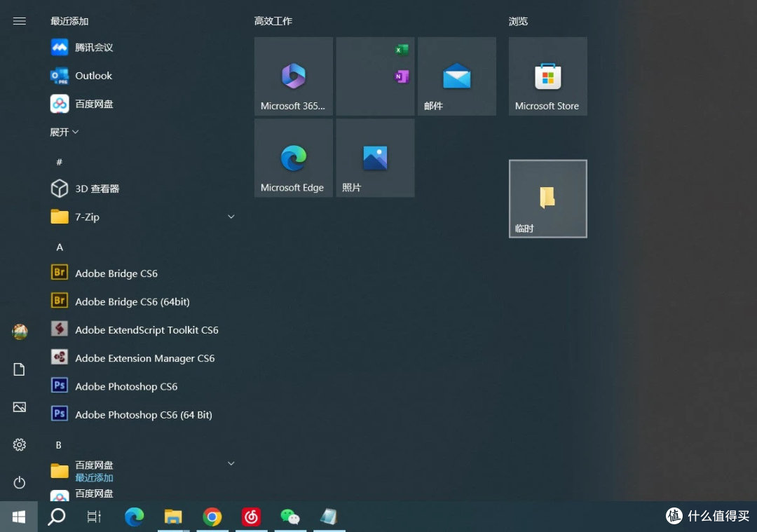Click the Windows Start button
Viewport: 757px width, 532px height.
tap(19, 517)
